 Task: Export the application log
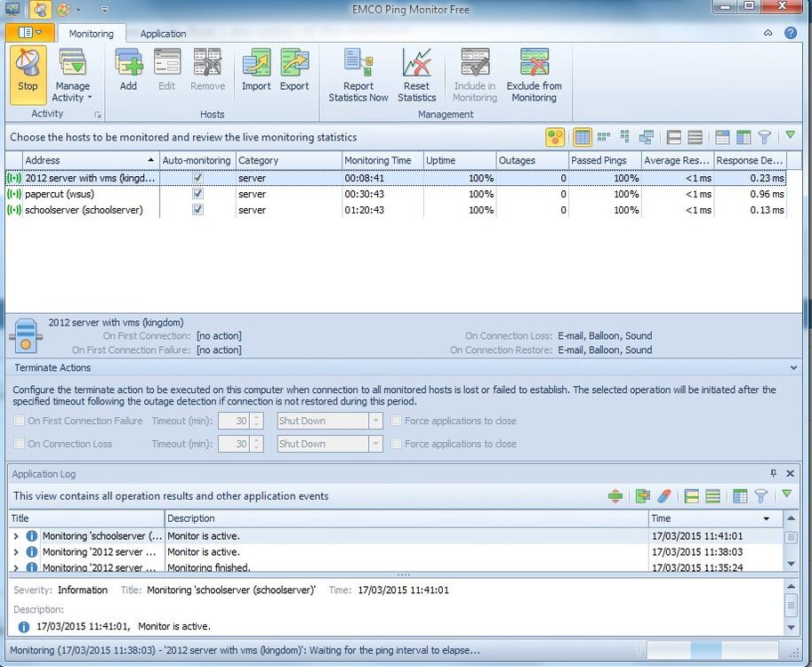643,496
